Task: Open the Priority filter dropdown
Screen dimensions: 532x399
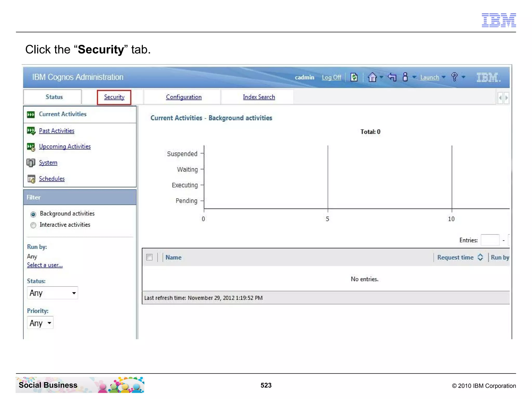Action: (x=40, y=323)
